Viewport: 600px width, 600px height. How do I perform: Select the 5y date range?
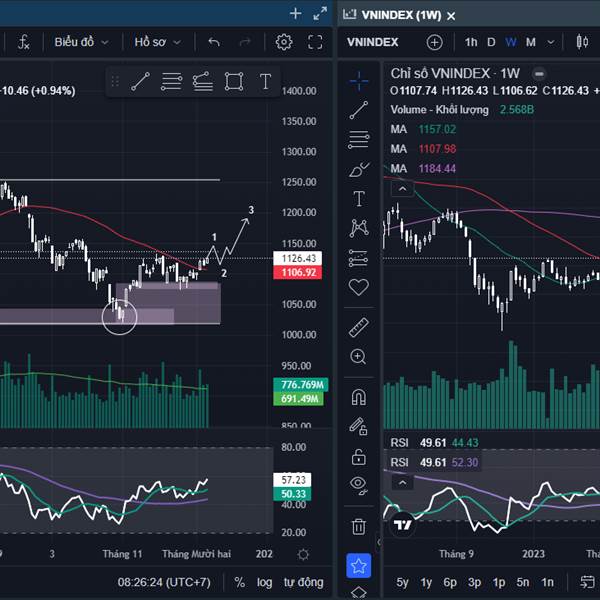pyautogui.click(x=402, y=582)
